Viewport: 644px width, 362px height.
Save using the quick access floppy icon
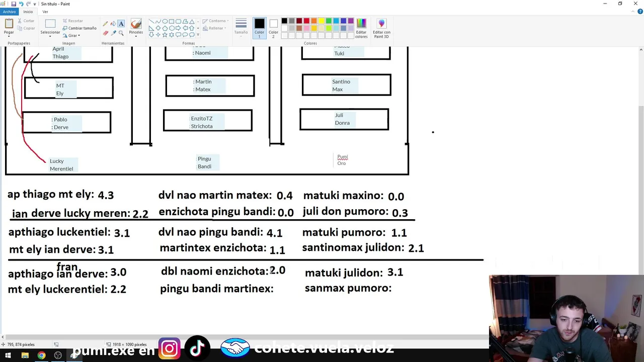coord(14,4)
